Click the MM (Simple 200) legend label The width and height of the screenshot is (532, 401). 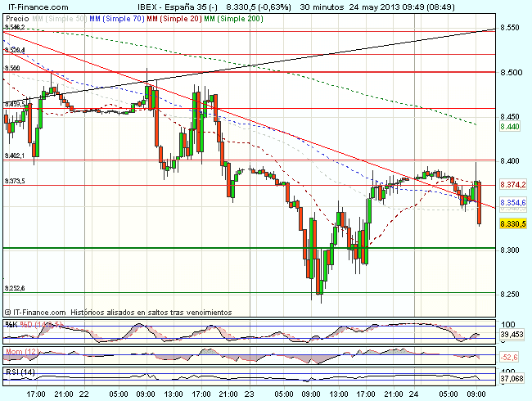[233, 17]
